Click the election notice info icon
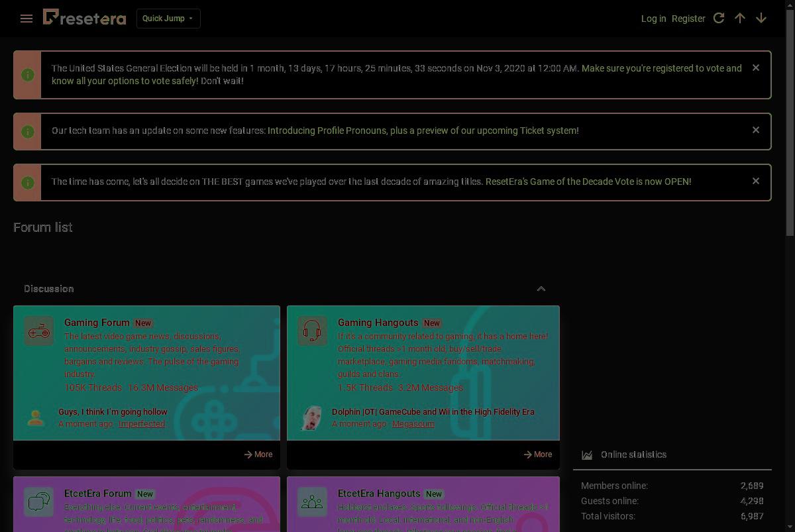The width and height of the screenshot is (795, 532). point(28,75)
